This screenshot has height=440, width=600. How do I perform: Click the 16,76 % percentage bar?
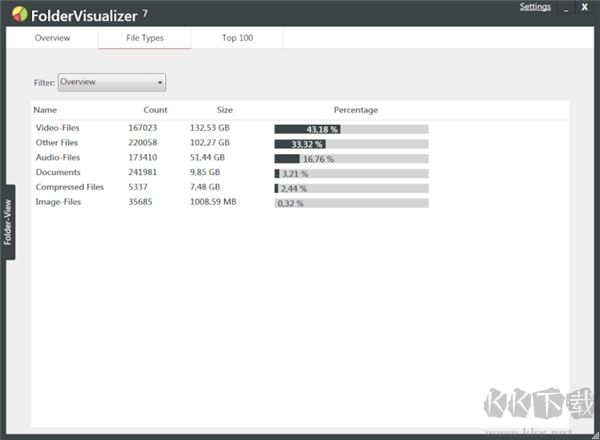click(x=351, y=159)
